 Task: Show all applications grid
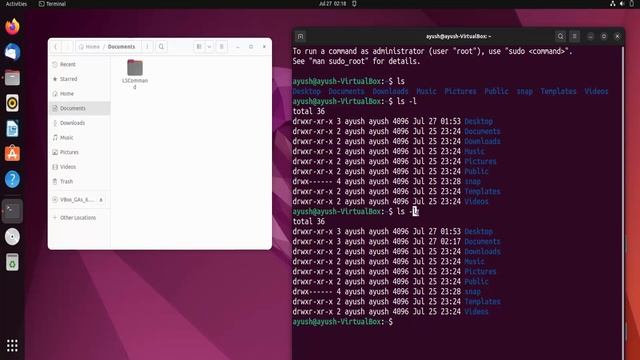point(12,345)
